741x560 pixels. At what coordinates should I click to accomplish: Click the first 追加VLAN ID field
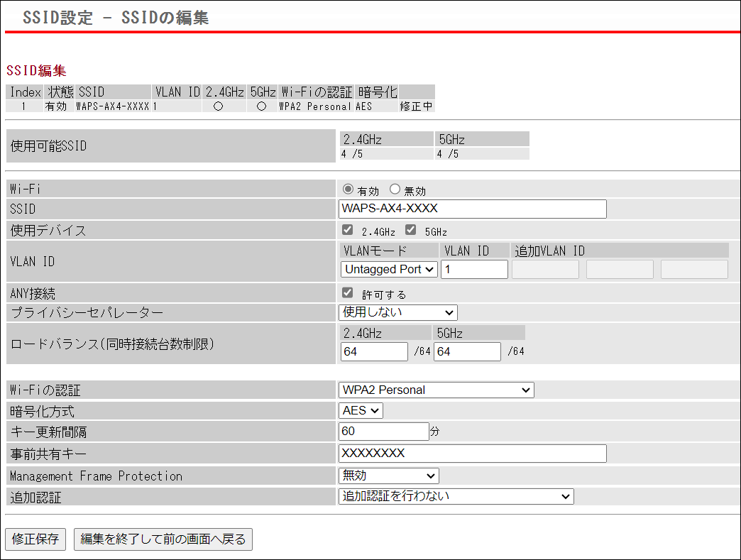tap(545, 269)
